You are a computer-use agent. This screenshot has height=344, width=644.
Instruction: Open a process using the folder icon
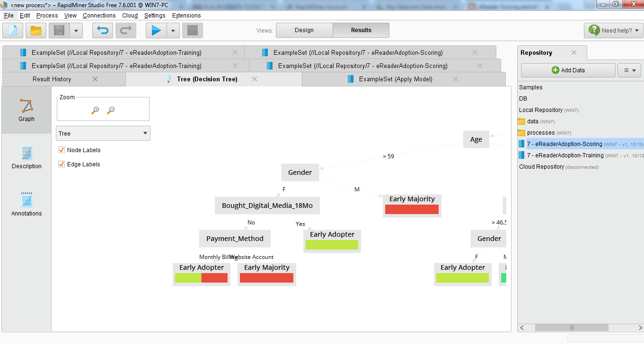pos(35,30)
